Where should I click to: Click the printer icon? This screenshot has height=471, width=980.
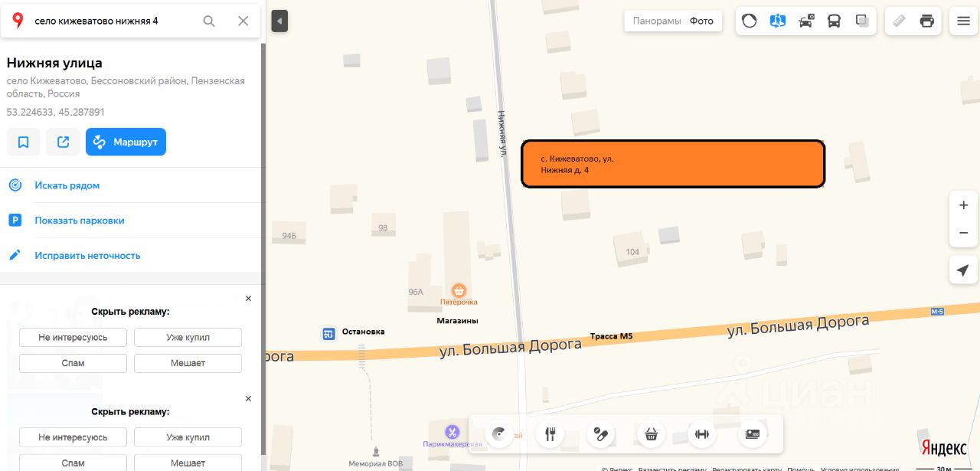click(x=927, y=21)
